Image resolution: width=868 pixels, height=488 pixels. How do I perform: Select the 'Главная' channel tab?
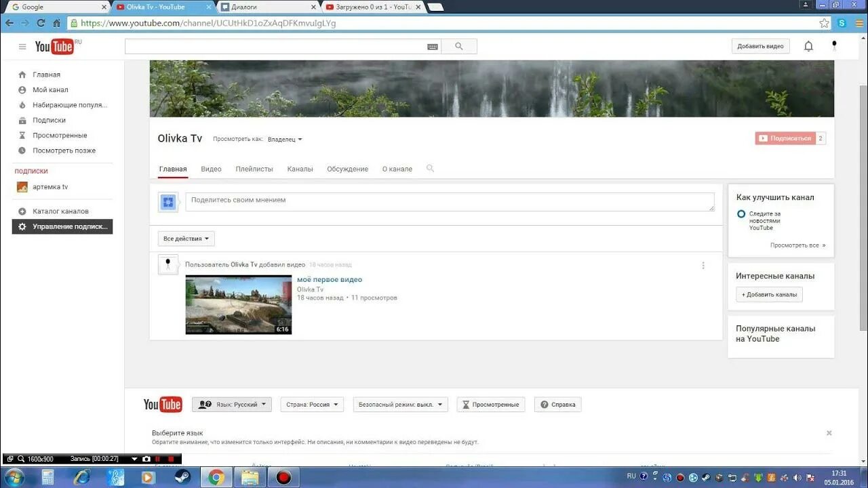coord(173,169)
